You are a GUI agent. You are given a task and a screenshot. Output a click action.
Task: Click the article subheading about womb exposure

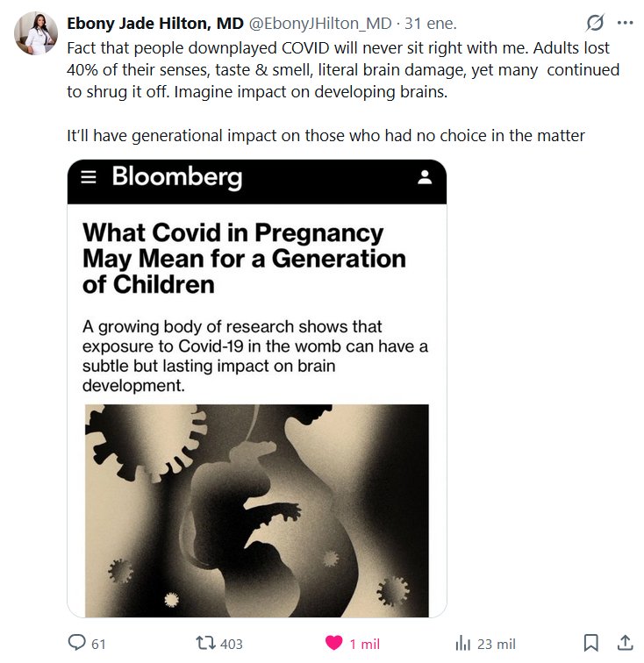[x=254, y=356]
